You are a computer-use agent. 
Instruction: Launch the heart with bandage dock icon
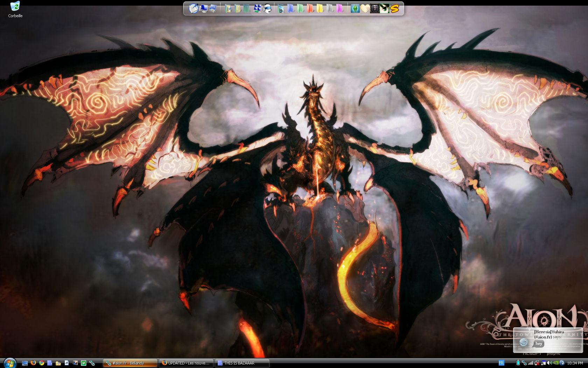click(x=365, y=8)
